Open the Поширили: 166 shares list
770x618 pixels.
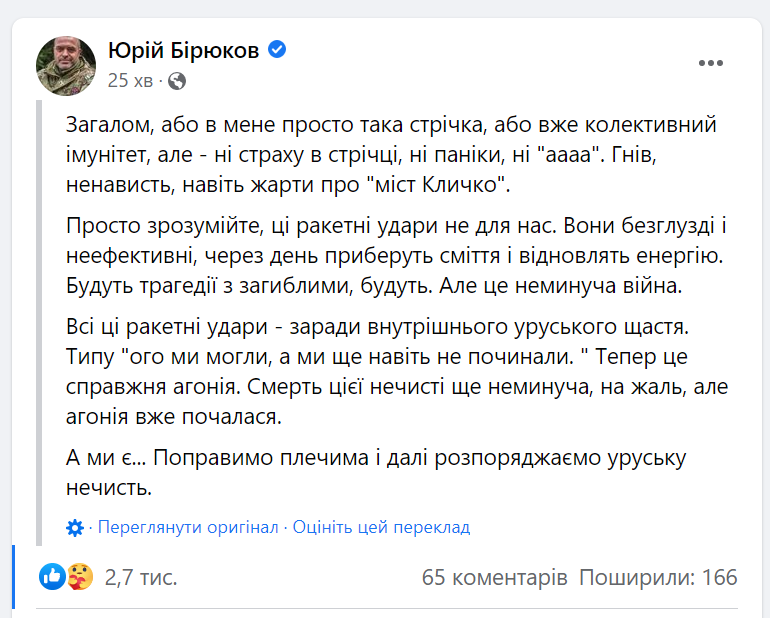(x=658, y=577)
